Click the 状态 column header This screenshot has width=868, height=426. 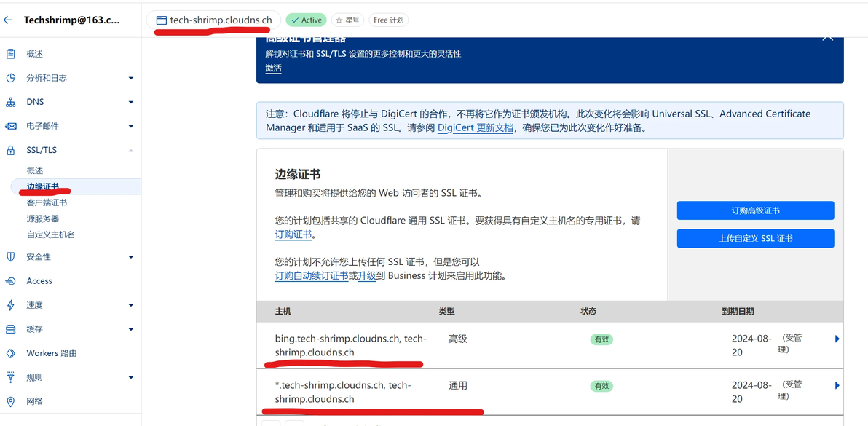tap(588, 312)
